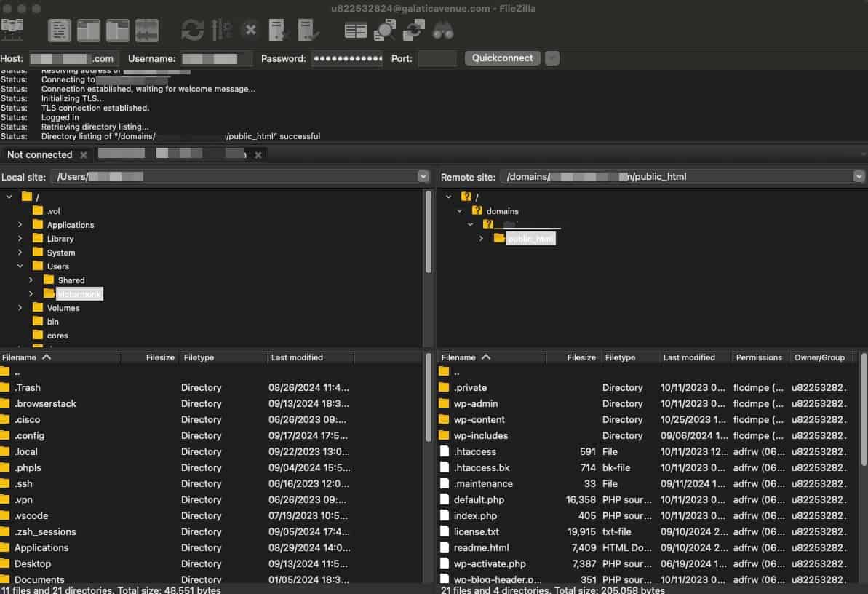868x594 pixels.
Task: Open the Remote site path dropdown
Action: tap(859, 176)
